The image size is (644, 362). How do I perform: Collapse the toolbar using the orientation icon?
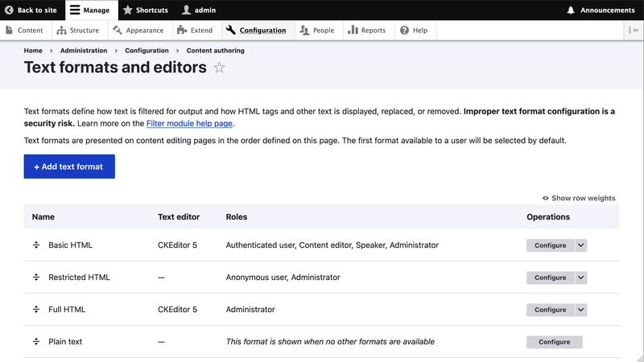(634, 31)
